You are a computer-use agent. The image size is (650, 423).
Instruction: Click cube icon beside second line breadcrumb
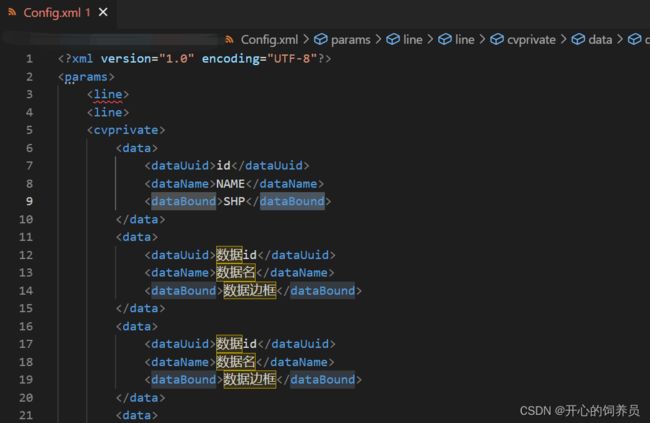pyautogui.click(x=445, y=39)
